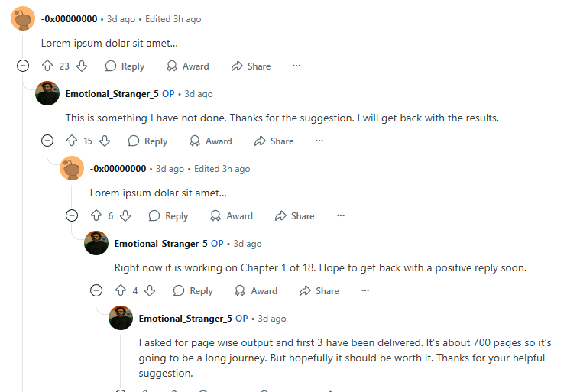The image size is (567, 392).
Task: Open Emotional_Stranger_5 profile from the first reply
Action: pyautogui.click(x=112, y=94)
